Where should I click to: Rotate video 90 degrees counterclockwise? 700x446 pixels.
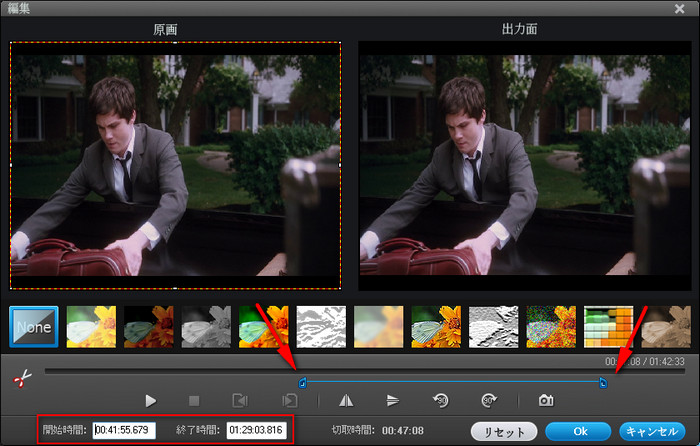coord(441,400)
